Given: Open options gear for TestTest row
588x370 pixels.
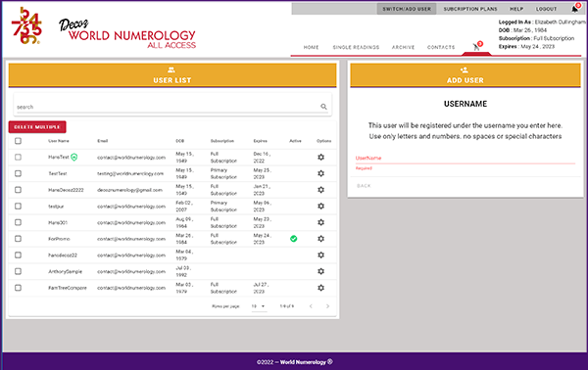Looking at the screenshot, I should (x=321, y=173).
